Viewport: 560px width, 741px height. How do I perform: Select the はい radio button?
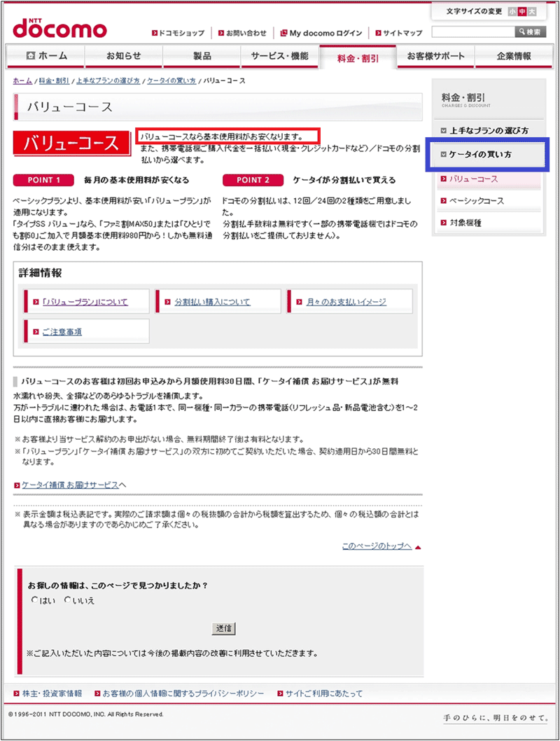click(x=34, y=600)
